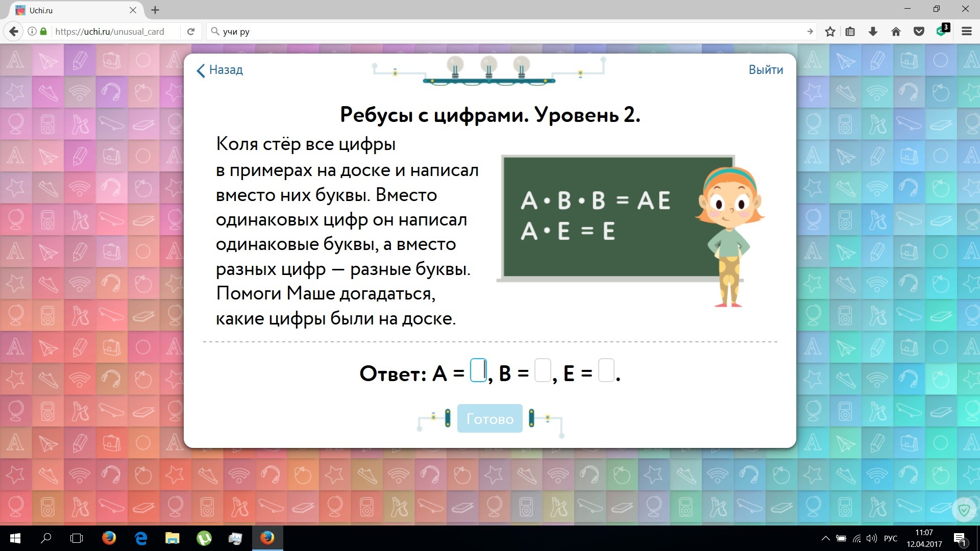Screen dimensions: 980x551
Task: Focus the answer field for E
Action: pos(606,370)
